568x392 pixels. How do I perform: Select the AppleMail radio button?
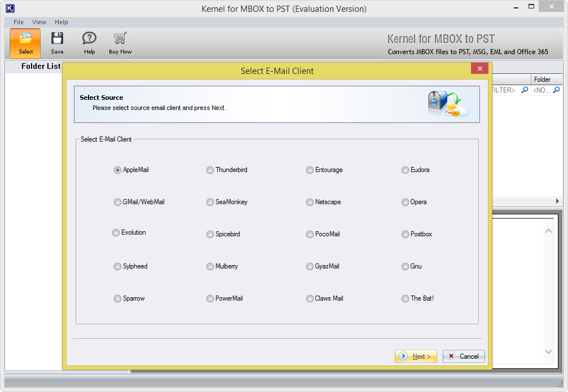(x=117, y=170)
